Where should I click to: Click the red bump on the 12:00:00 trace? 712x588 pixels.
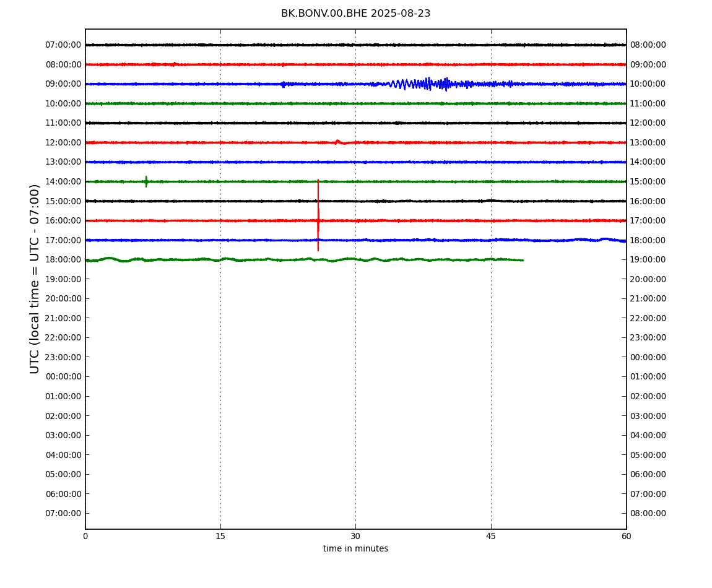[340, 142]
